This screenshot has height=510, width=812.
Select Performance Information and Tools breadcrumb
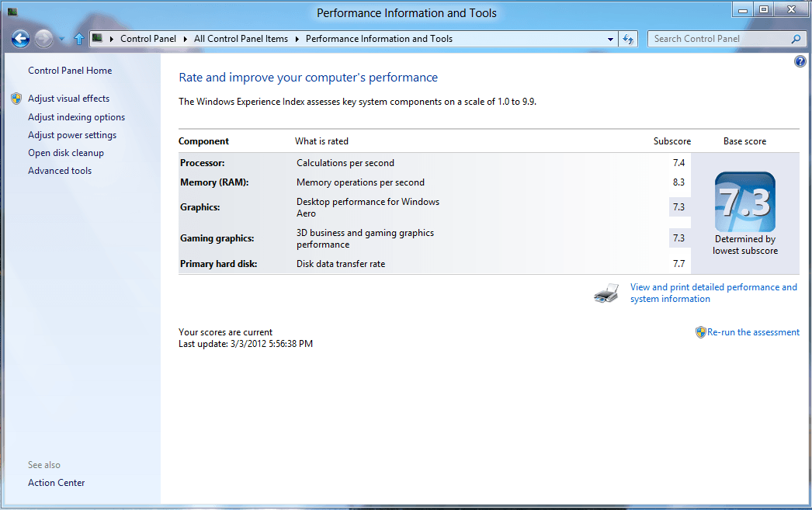pyautogui.click(x=379, y=39)
